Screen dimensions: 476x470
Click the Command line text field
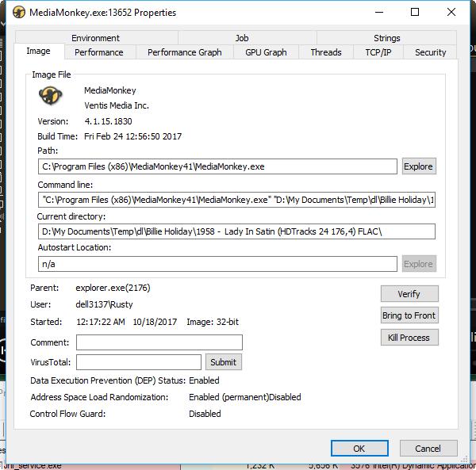coord(236,199)
